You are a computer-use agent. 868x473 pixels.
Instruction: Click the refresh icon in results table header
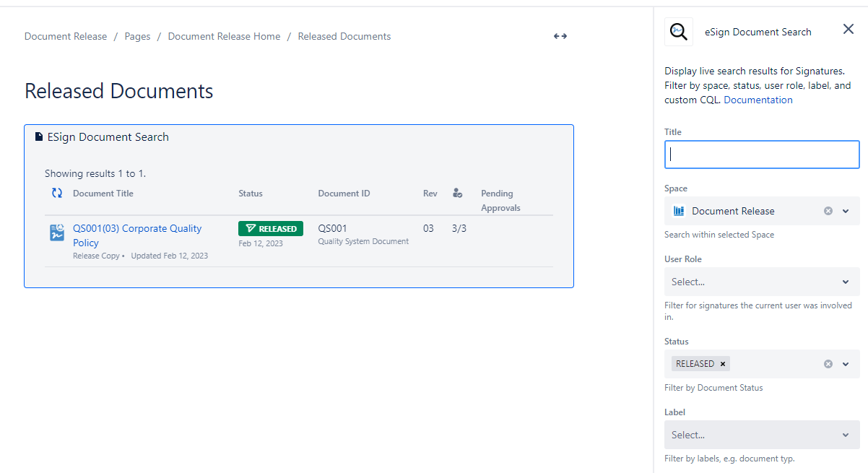point(57,193)
